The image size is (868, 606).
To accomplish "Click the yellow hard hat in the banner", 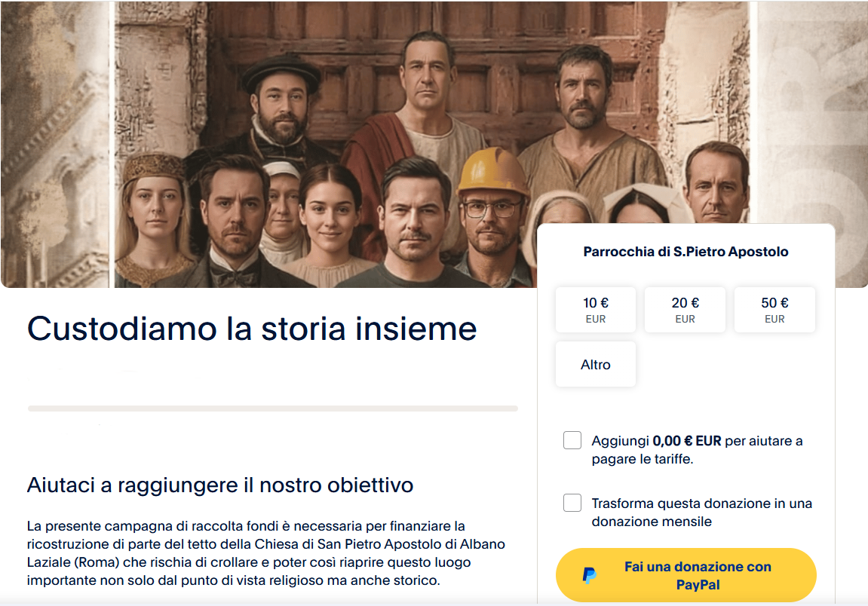I will (x=493, y=171).
